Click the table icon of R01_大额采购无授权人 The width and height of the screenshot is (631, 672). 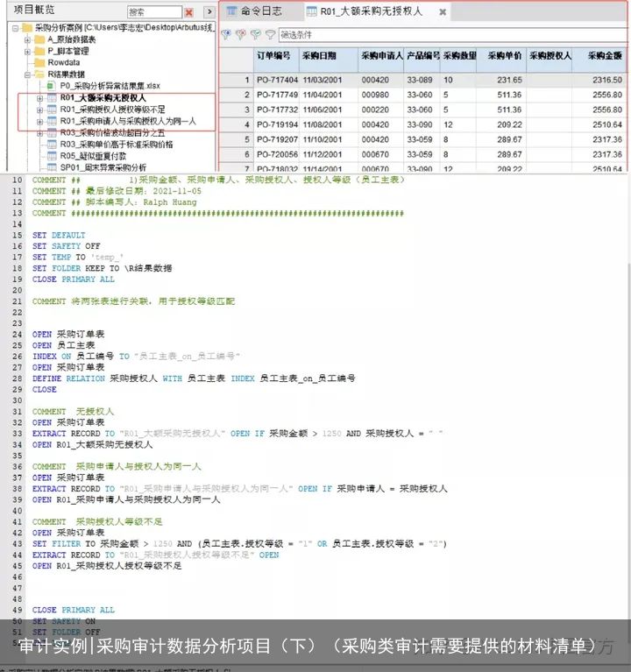click(x=52, y=98)
